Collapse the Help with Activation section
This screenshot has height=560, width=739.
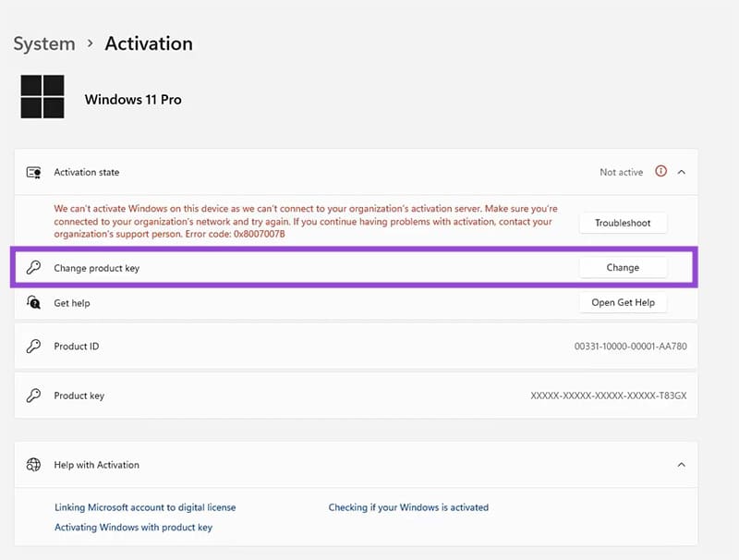coord(682,465)
